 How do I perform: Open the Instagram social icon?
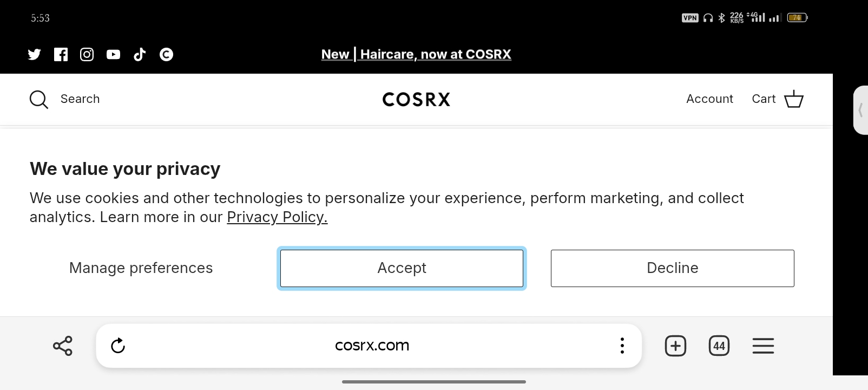pyautogui.click(x=87, y=54)
